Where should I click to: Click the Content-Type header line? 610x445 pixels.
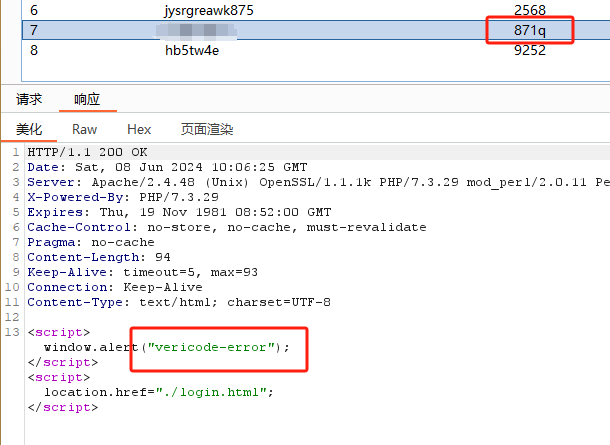(x=179, y=302)
